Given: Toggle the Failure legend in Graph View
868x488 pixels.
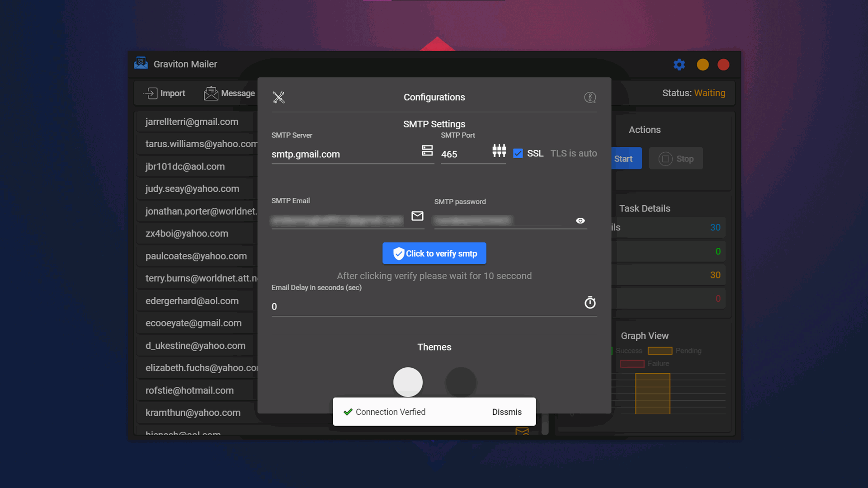Looking at the screenshot, I should [x=645, y=363].
